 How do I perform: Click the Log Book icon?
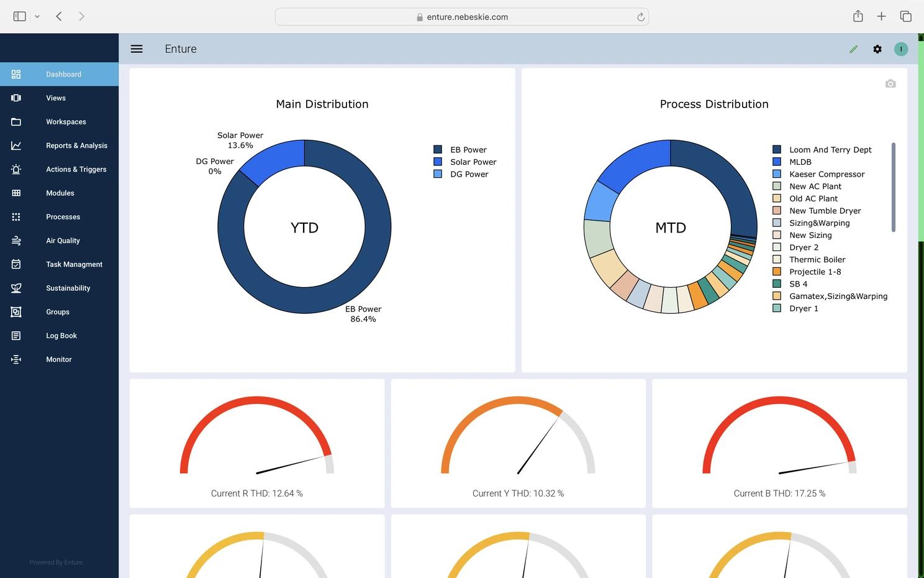click(x=16, y=336)
